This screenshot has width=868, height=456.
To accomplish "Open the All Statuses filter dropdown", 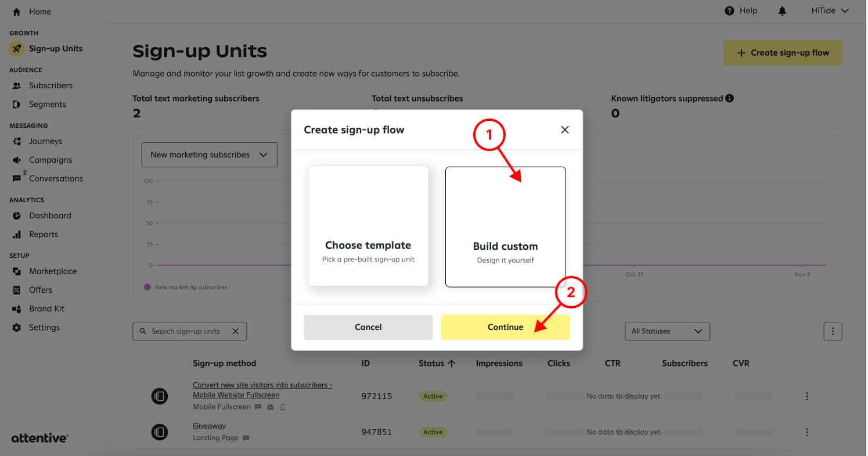I will click(x=667, y=331).
